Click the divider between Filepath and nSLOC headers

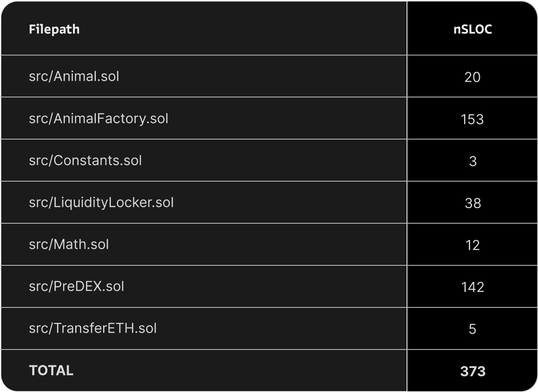pos(407,28)
